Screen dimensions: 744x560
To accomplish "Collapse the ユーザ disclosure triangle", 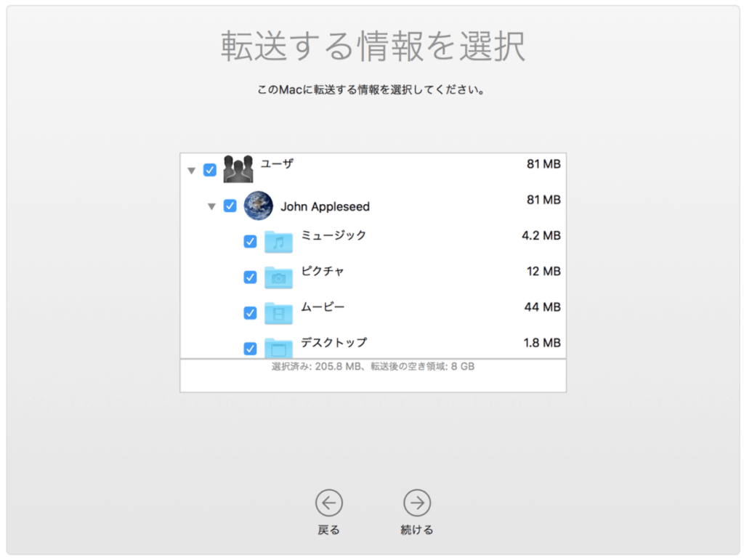I will [192, 170].
